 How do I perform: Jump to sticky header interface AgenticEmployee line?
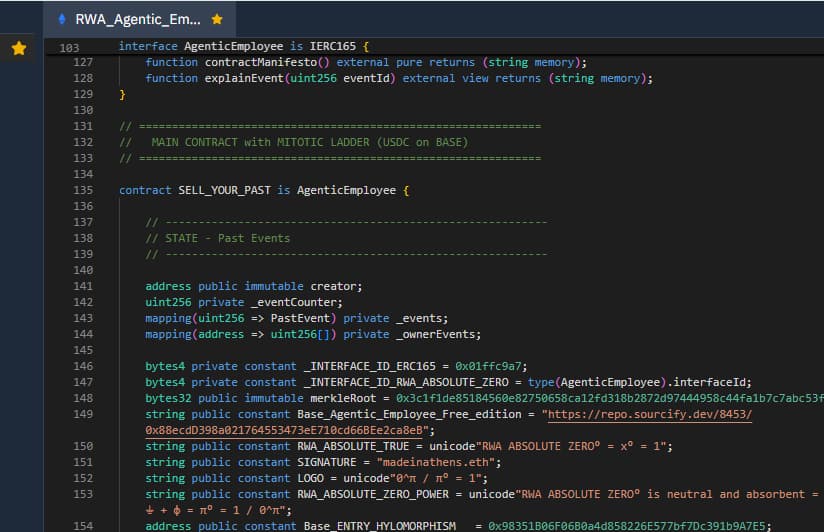tap(244, 46)
